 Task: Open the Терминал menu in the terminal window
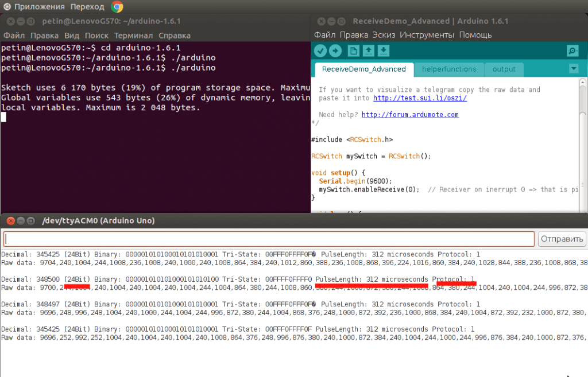[x=133, y=35]
